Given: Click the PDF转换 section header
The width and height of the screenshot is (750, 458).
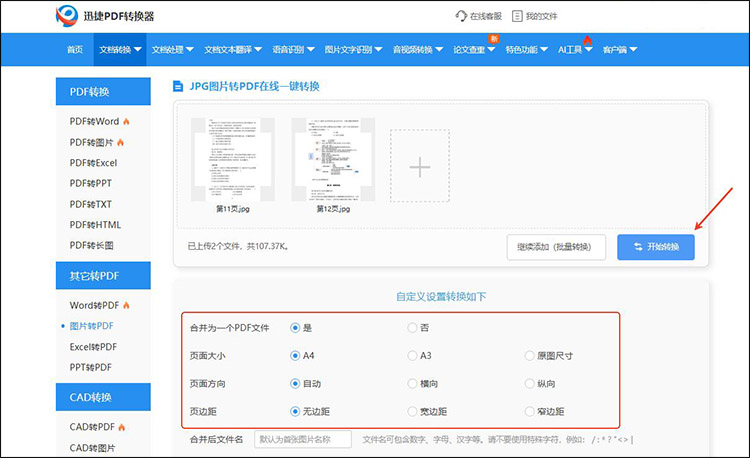Looking at the screenshot, I should [x=103, y=91].
